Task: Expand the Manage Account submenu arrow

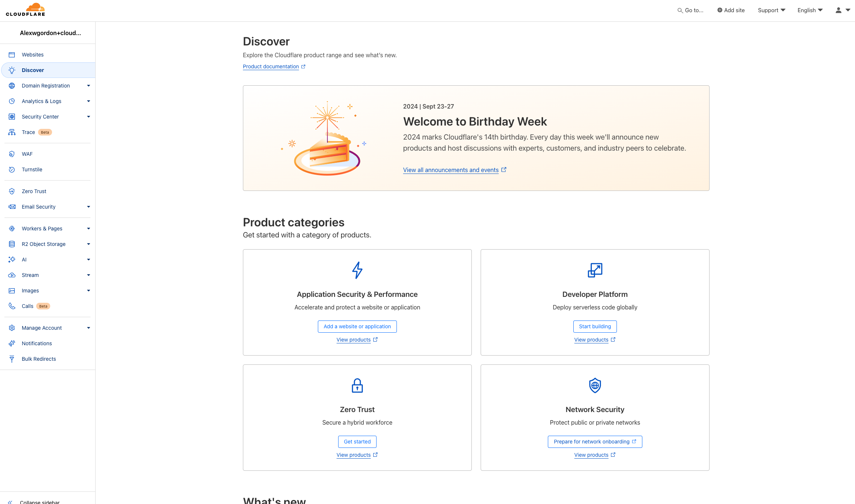Action: (x=89, y=328)
